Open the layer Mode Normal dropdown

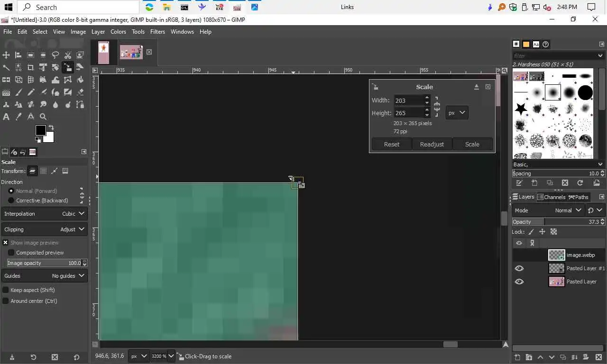tap(549, 210)
